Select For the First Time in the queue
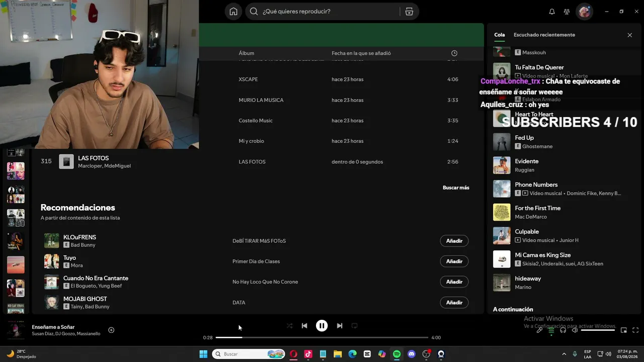 click(x=562, y=212)
